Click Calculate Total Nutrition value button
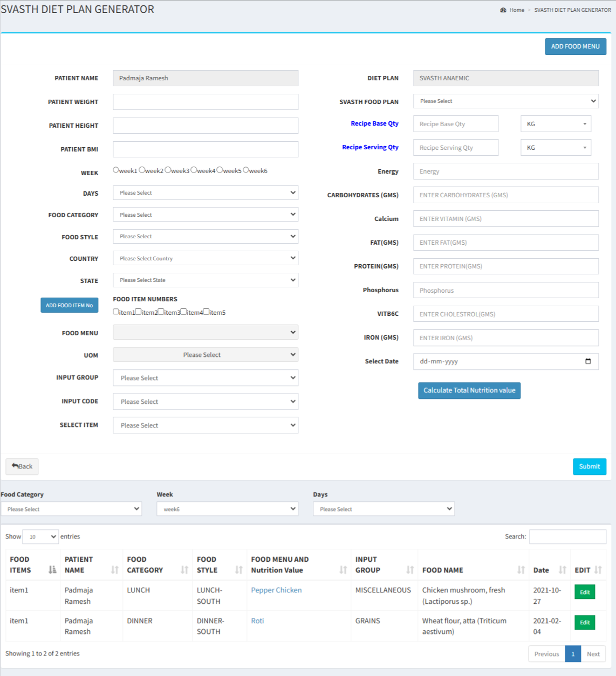 point(469,390)
